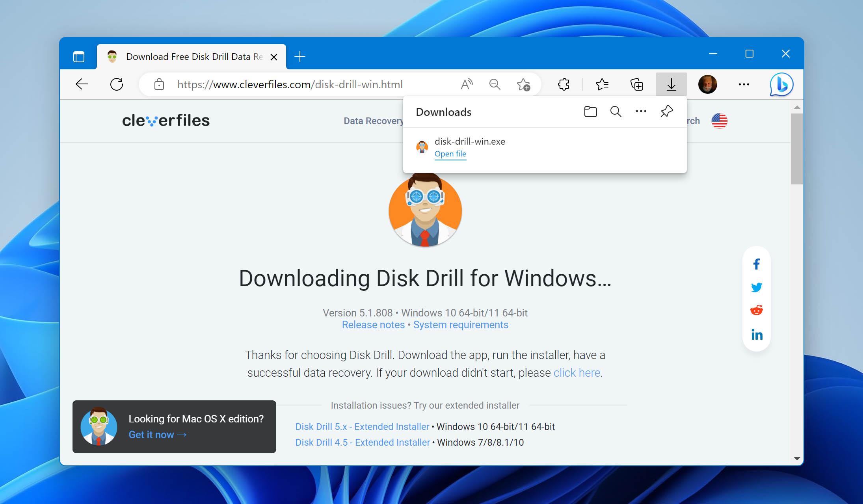Viewport: 863px width, 504px height.
Task: Open the vertical tabs actions menu icon
Action: 79,57
